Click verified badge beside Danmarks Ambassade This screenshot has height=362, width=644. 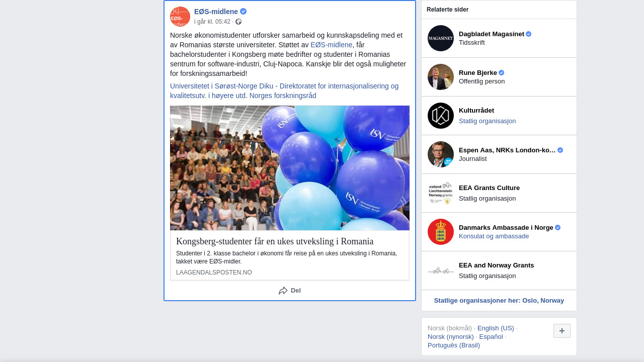coord(557,228)
